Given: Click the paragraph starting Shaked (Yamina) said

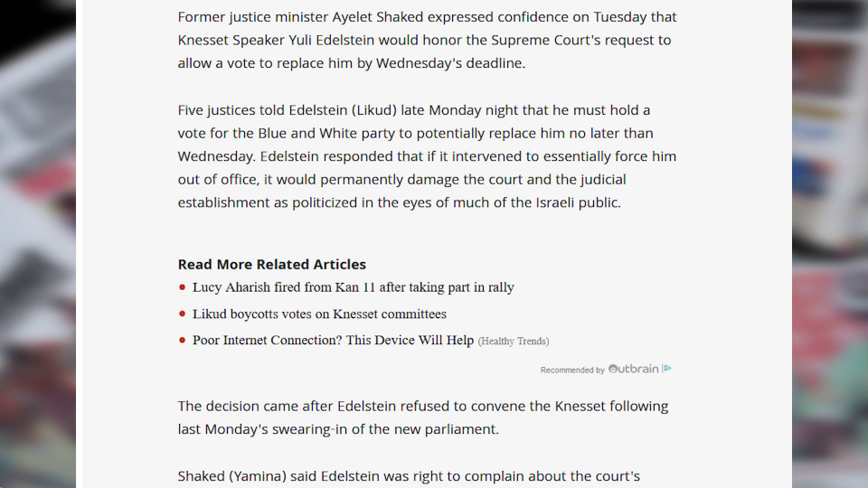Looking at the screenshot, I should coord(409,476).
